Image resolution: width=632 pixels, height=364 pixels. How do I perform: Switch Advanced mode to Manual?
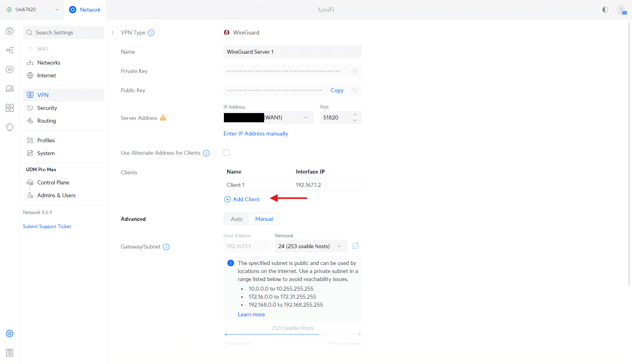(x=264, y=219)
